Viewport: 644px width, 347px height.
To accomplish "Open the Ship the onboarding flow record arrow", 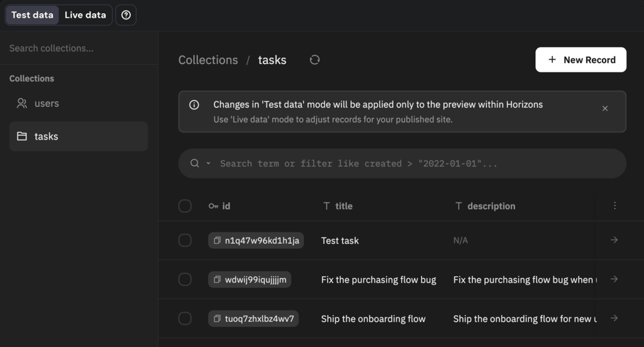I will (x=614, y=318).
